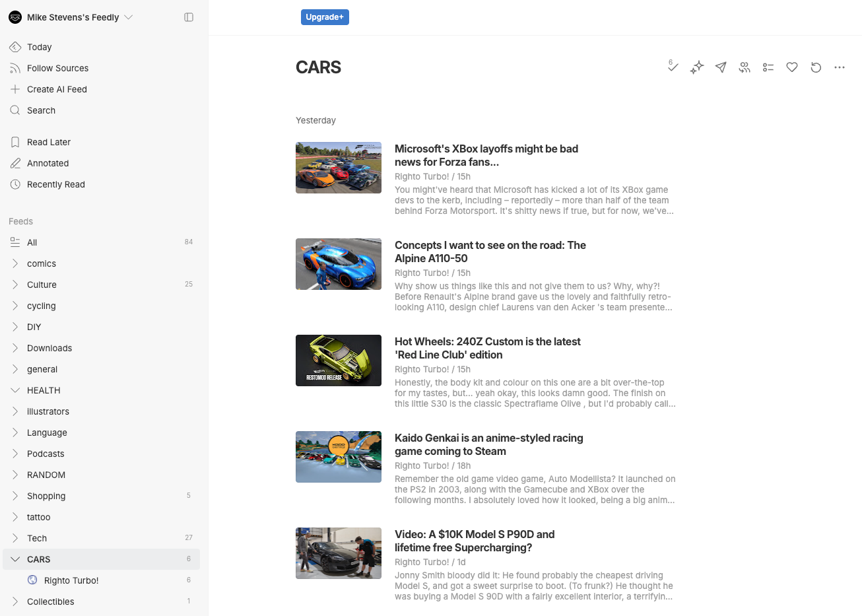Screen dimensions: 862x616
Task: Open article Kaido Genkai anime-styled racing game
Action: point(489,444)
